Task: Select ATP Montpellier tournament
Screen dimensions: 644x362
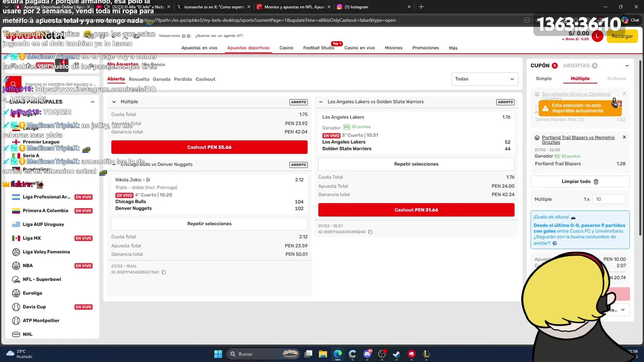Action: pyautogui.click(x=41, y=321)
